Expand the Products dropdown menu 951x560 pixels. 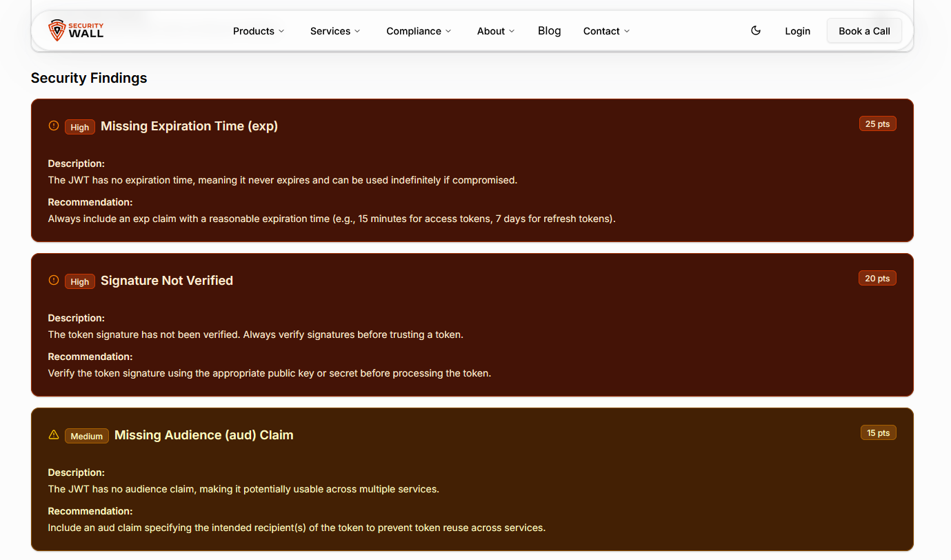pyautogui.click(x=259, y=31)
